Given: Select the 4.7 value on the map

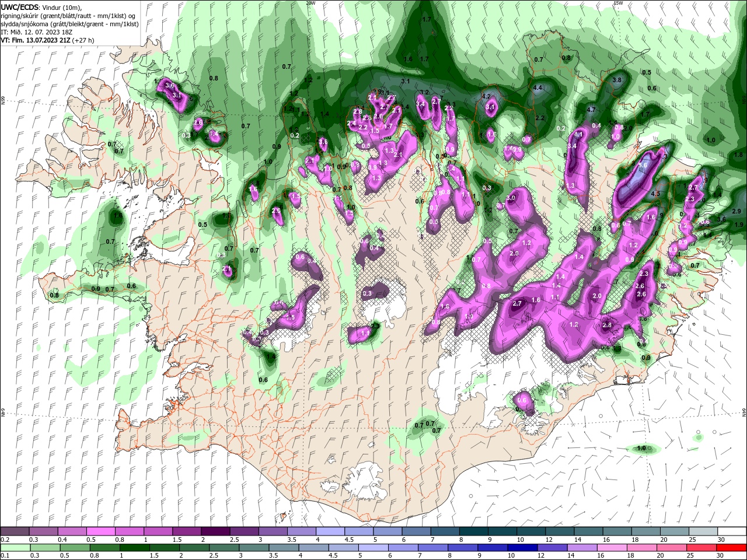Looking at the screenshot, I should [x=591, y=109].
